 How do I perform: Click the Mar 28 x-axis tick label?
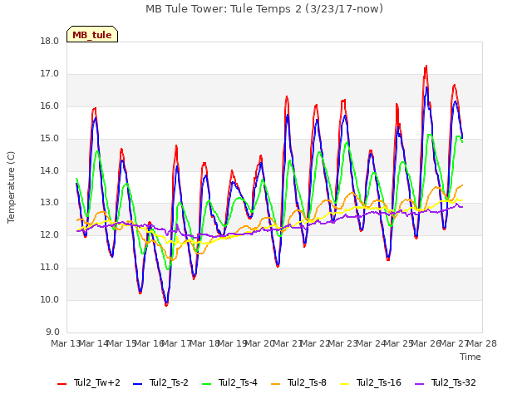[482, 343]
